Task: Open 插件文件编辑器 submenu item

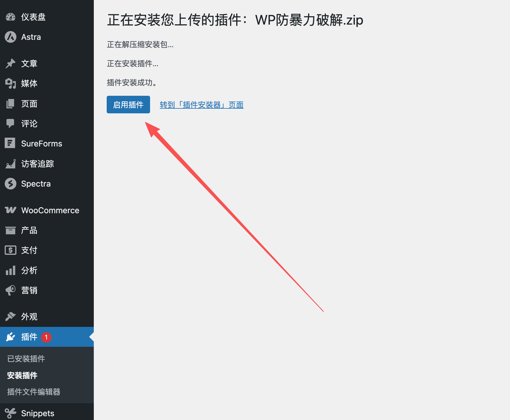Action: (x=34, y=392)
